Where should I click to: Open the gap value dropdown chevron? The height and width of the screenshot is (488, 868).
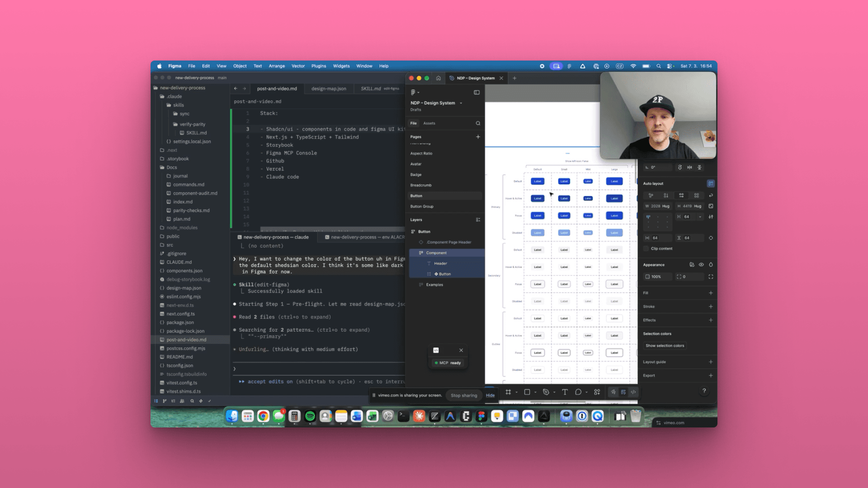700,217
